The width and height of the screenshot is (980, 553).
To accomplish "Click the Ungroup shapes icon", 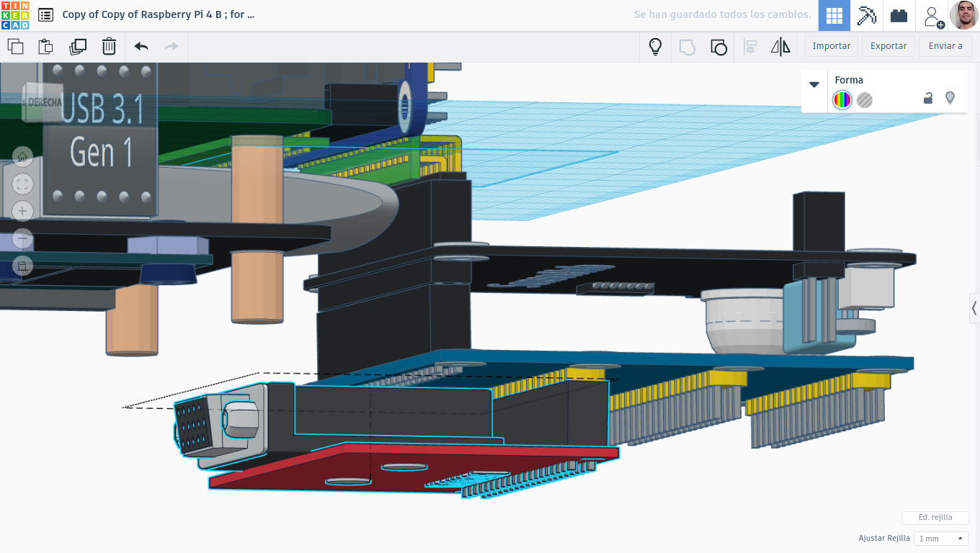I will [718, 47].
